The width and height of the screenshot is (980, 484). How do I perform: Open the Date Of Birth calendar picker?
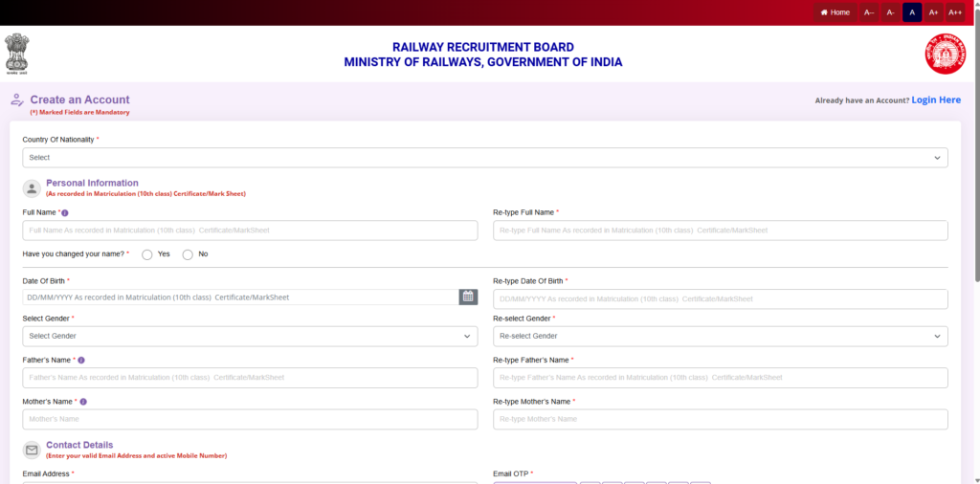469,297
